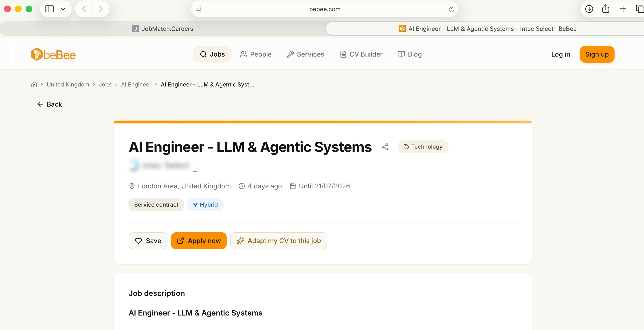Open the United Kingdom breadcrumb
Viewport: 644px width, 330px height.
[68, 84]
